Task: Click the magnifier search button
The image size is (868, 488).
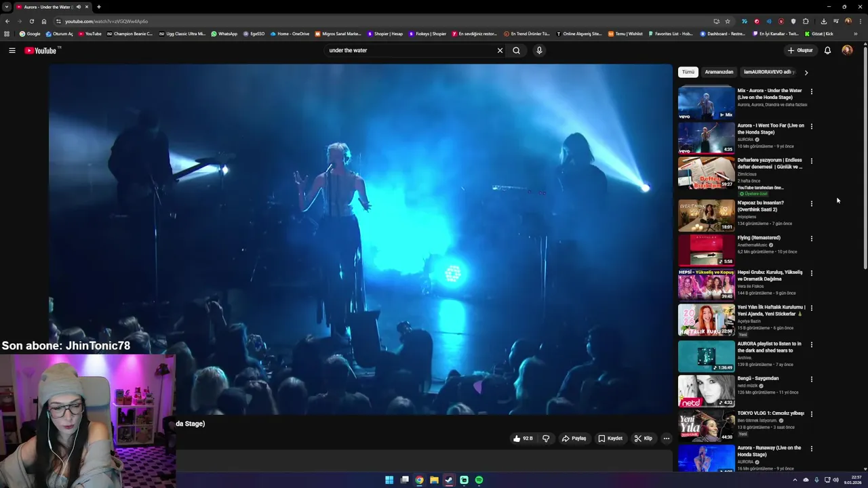Action: tap(516, 50)
